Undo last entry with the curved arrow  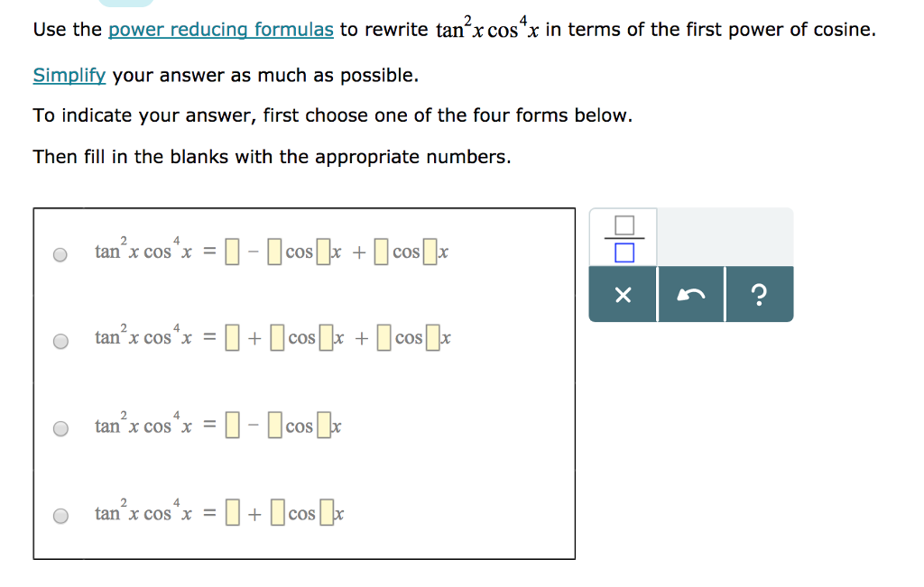[690, 294]
